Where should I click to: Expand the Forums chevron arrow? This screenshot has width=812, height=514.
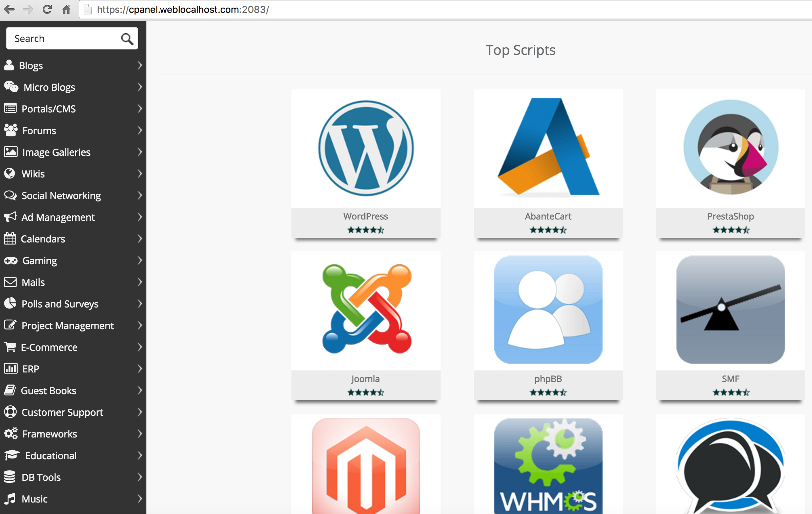[x=140, y=130]
